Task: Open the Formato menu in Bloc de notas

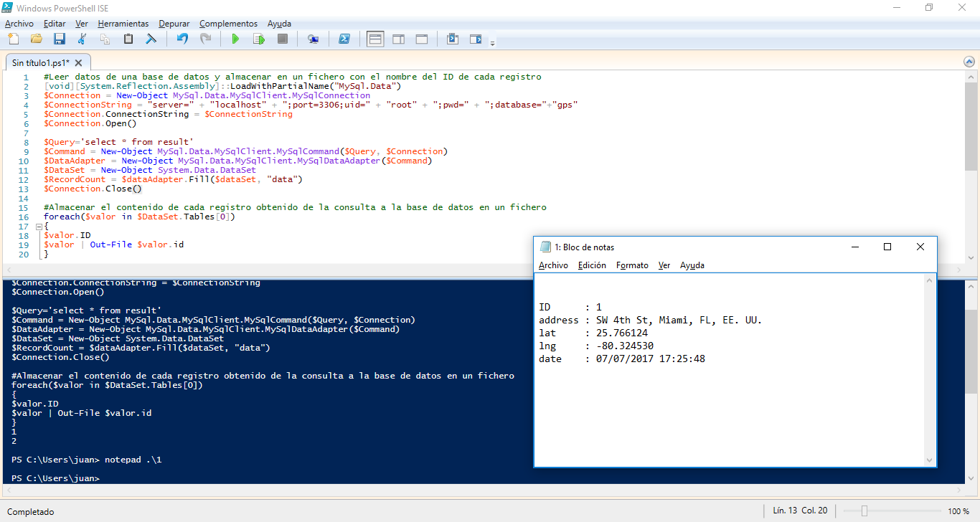Action: coord(632,265)
